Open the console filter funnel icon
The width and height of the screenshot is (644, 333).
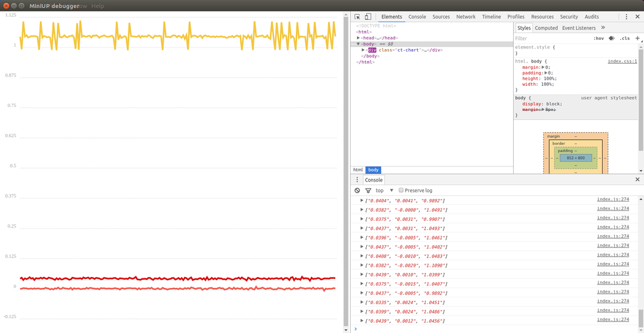368,191
